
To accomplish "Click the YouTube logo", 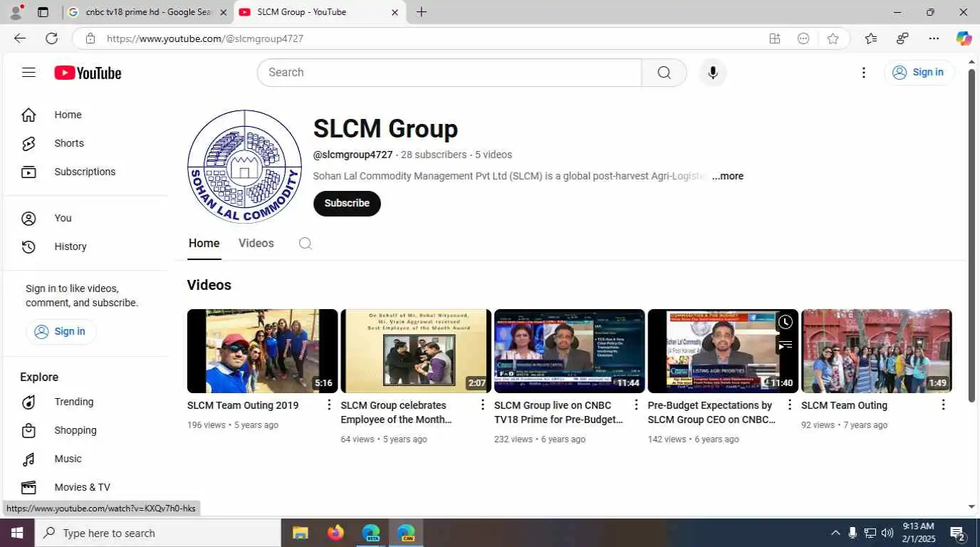I will [x=88, y=73].
